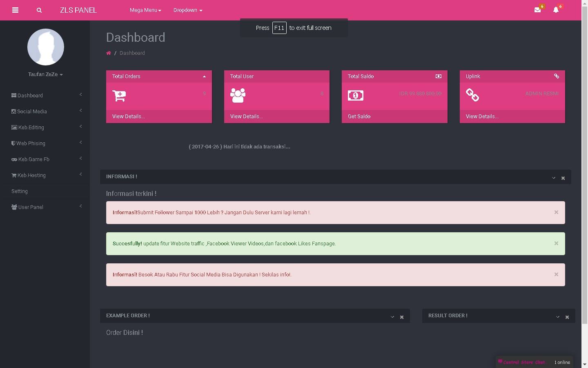The width and height of the screenshot is (588, 368).
Task: Click the shopping cart icon on Total Orders card
Action: [x=118, y=96]
